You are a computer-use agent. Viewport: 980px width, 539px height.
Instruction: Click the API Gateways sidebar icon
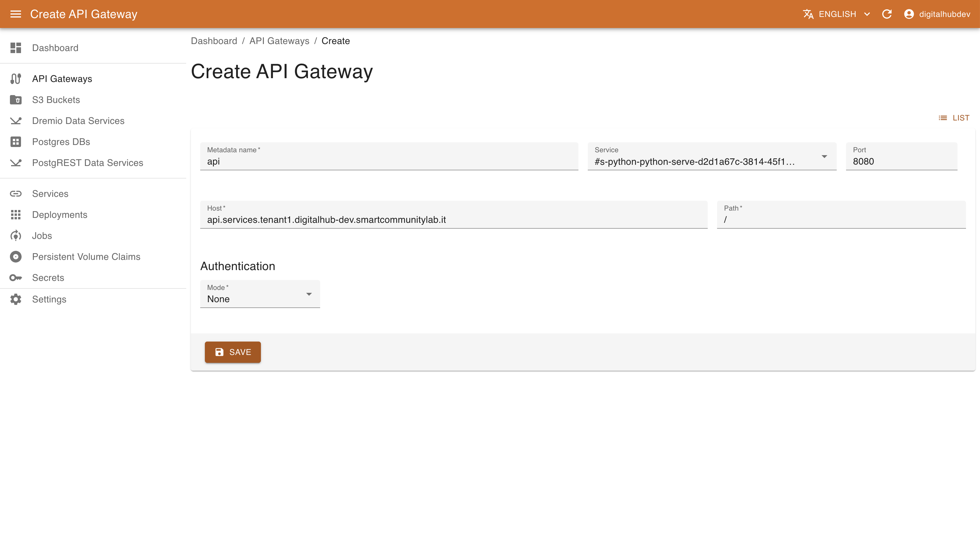(15, 79)
